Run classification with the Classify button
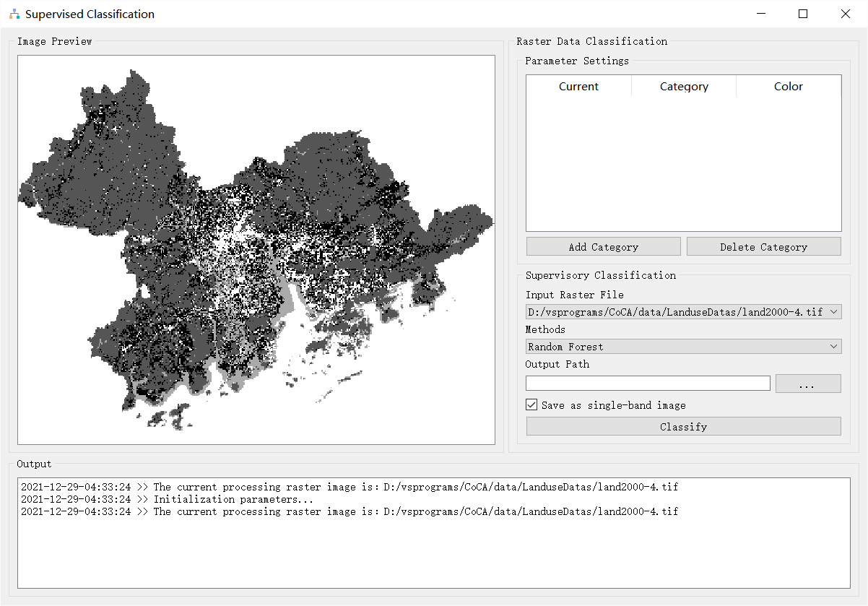This screenshot has height=606, width=868. [x=683, y=427]
